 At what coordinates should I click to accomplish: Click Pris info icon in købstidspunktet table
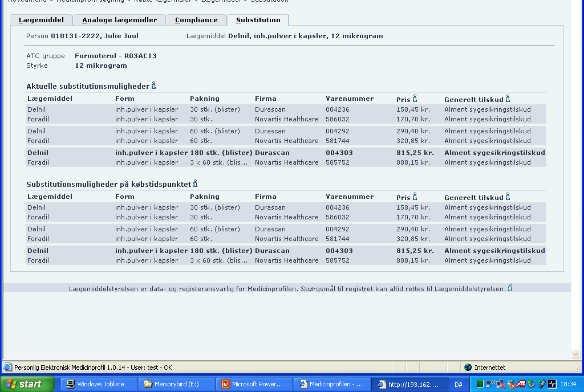415,197
